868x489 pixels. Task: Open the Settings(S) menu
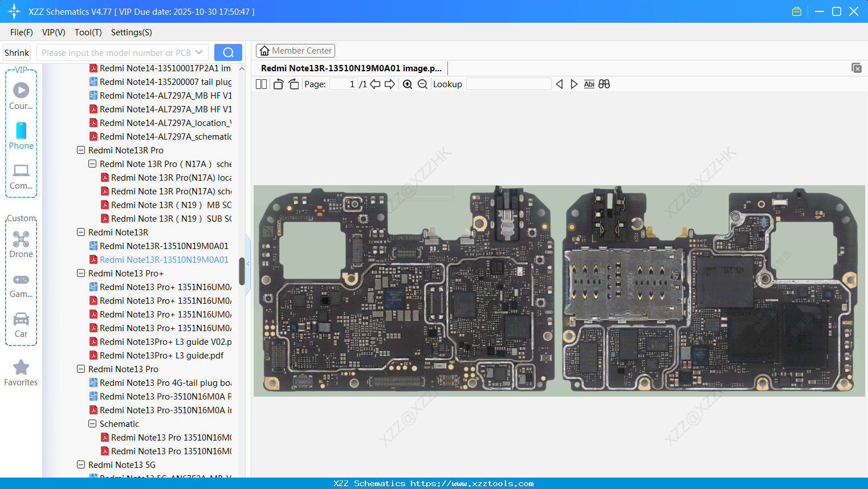(131, 32)
